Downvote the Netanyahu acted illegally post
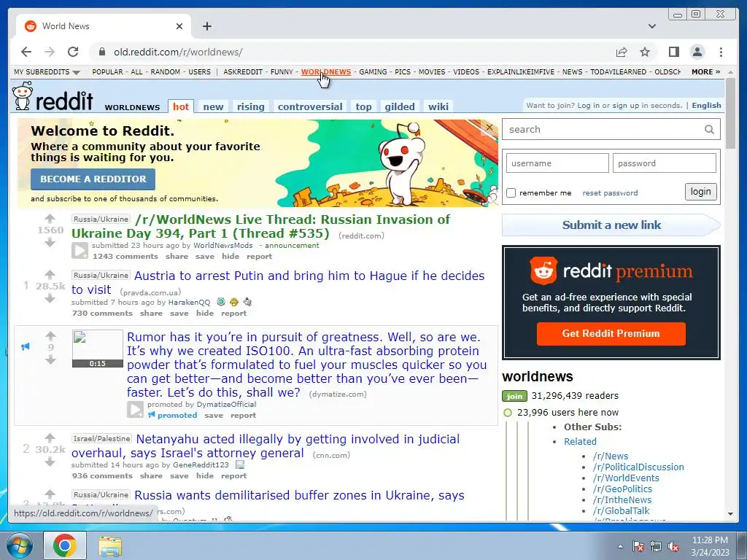The width and height of the screenshot is (747, 560). click(x=50, y=462)
